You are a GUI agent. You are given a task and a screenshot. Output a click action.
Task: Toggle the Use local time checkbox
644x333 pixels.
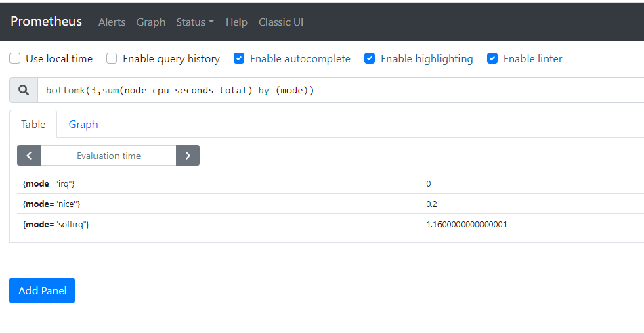(x=15, y=58)
